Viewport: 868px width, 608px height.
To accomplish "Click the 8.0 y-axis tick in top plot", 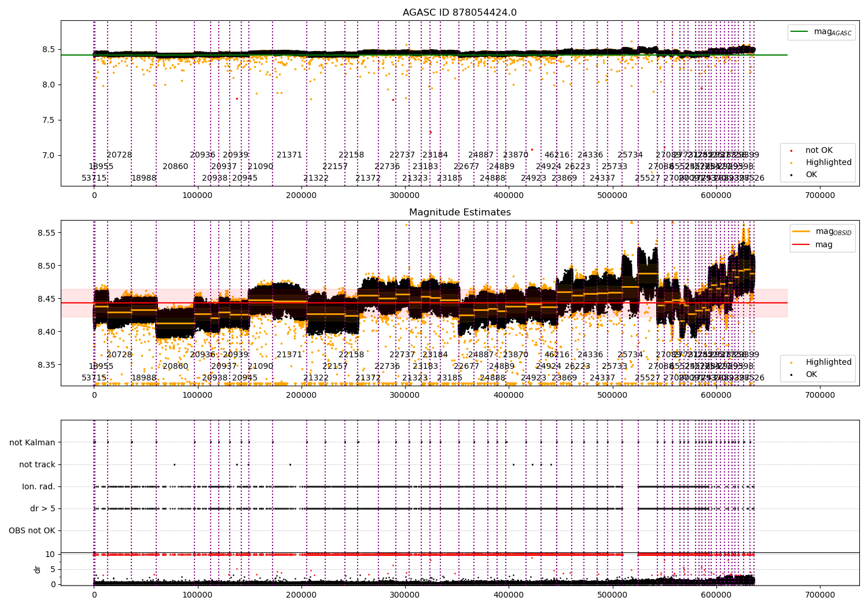I will tap(48, 85).
